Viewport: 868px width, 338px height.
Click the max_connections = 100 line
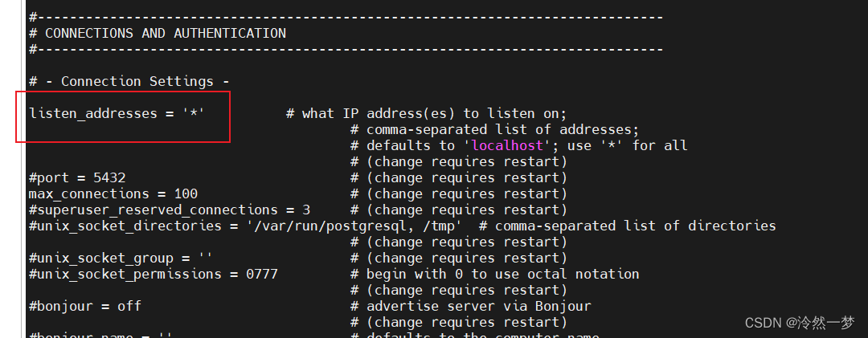point(113,194)
